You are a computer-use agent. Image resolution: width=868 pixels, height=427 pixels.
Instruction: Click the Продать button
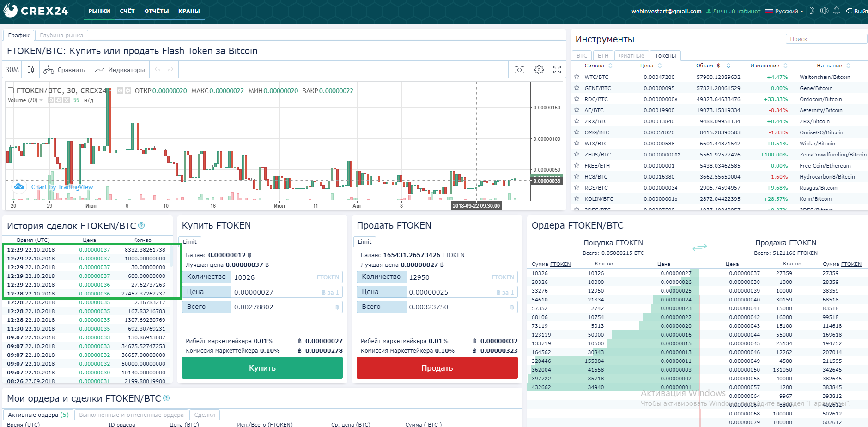click(437, 368)
